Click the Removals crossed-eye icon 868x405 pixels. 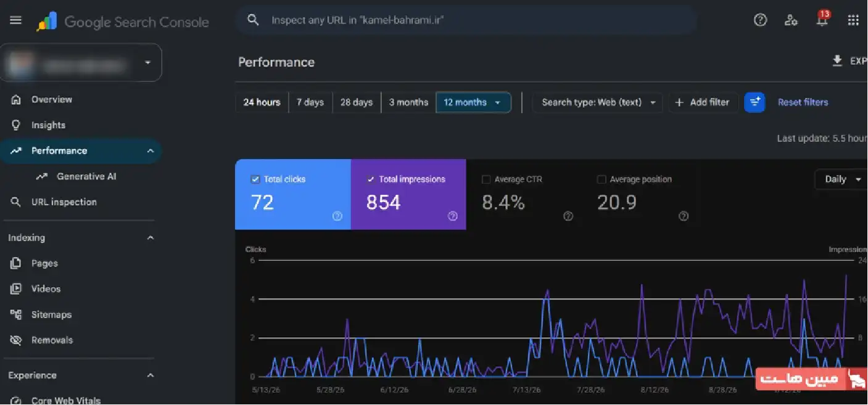click(x=17, y=340)
